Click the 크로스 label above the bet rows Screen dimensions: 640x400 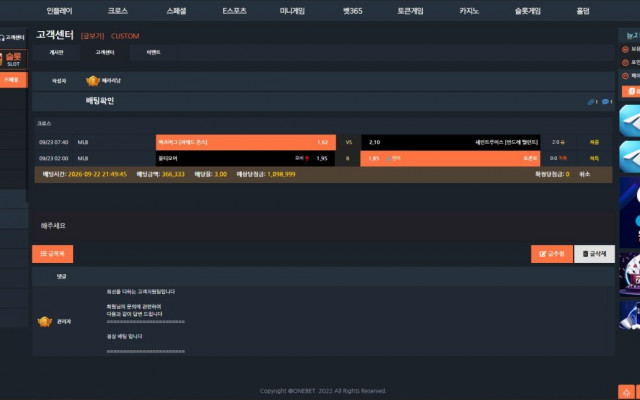44,123
